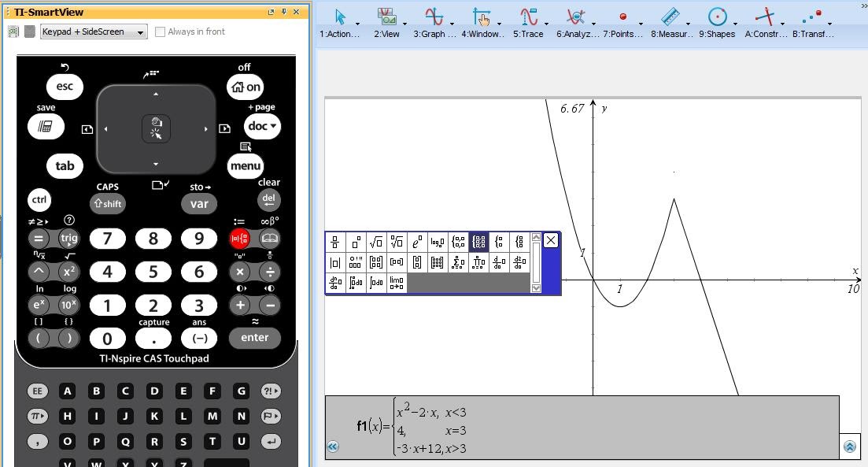
Task: Insert the two-piece piecewise template
Action: [458, 242]
